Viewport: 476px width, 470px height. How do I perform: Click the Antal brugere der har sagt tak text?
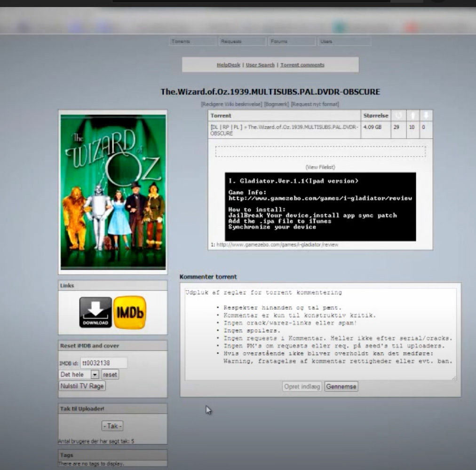point(96,441)
